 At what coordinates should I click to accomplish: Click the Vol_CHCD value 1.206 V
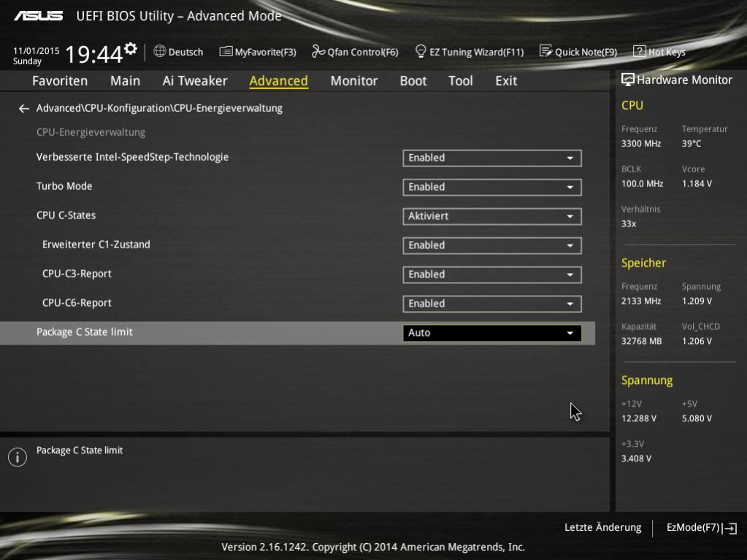697,341
